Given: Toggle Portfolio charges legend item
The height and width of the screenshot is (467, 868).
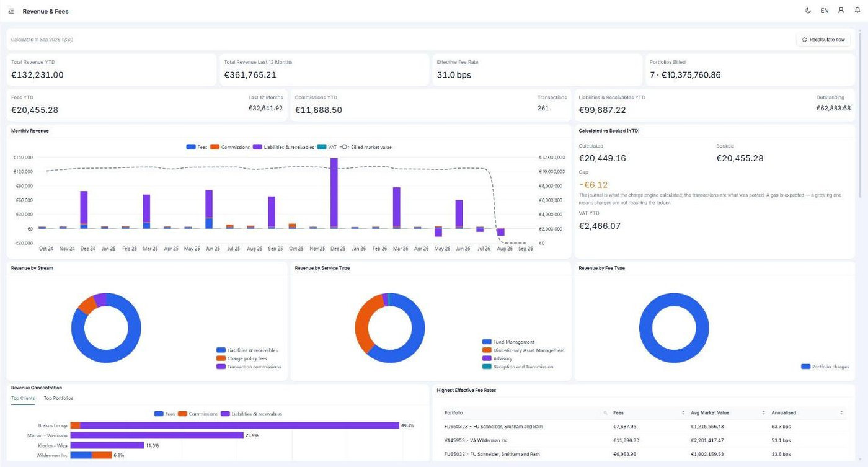Looking at the screenshot, I should [825, 367].
